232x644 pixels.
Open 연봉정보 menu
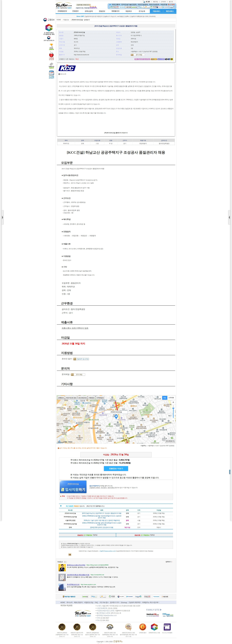point(102,11)
